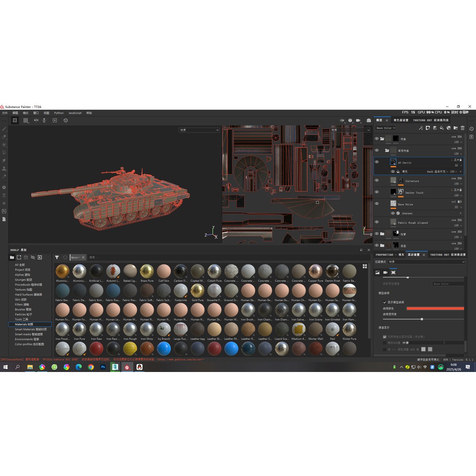
Task: Open Export to Photoshop plugin icon
Action: 4,211
